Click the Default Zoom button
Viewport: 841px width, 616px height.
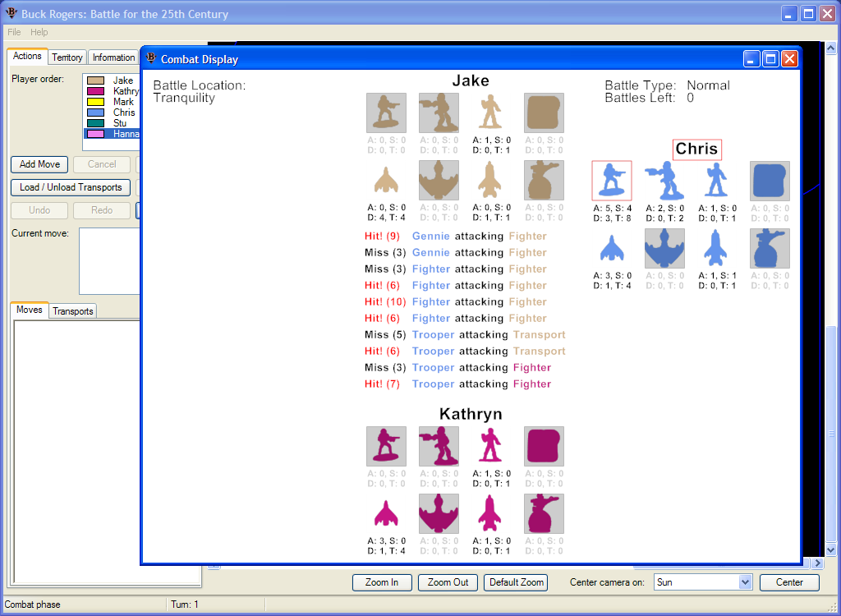pyautogui.click(x=517, y=582)
